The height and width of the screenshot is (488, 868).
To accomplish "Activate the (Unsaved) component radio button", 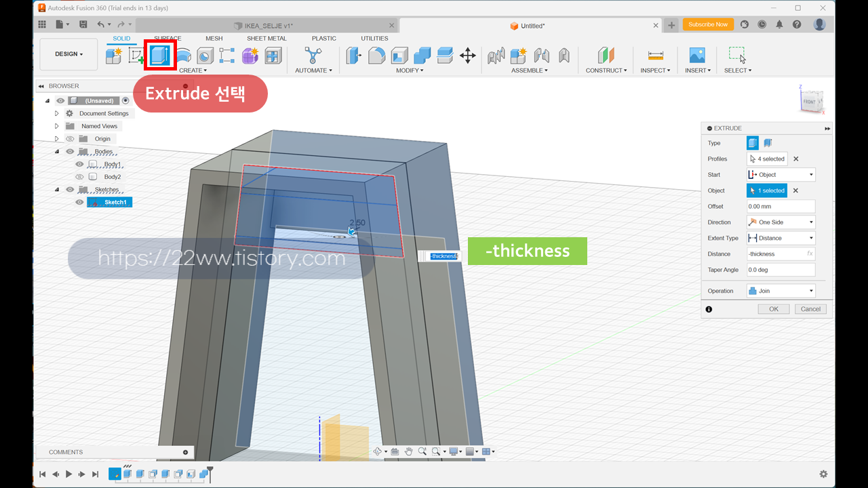I will 125,100.
